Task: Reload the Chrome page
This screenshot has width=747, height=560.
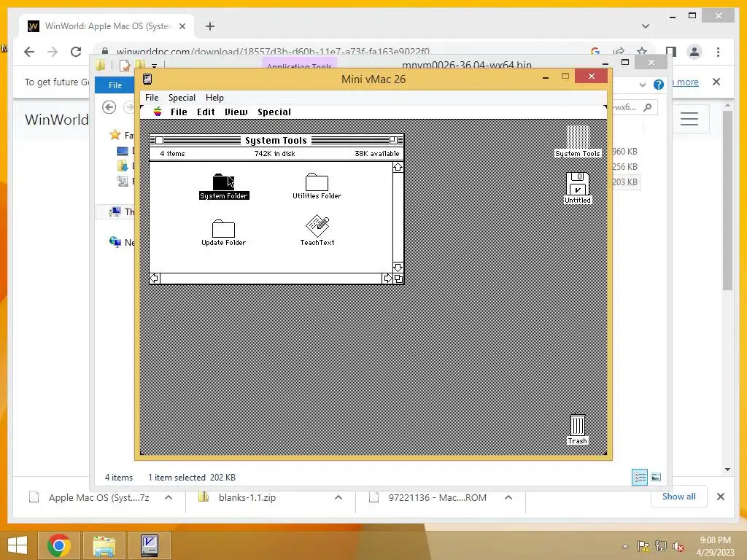Action: click(76, 52)
